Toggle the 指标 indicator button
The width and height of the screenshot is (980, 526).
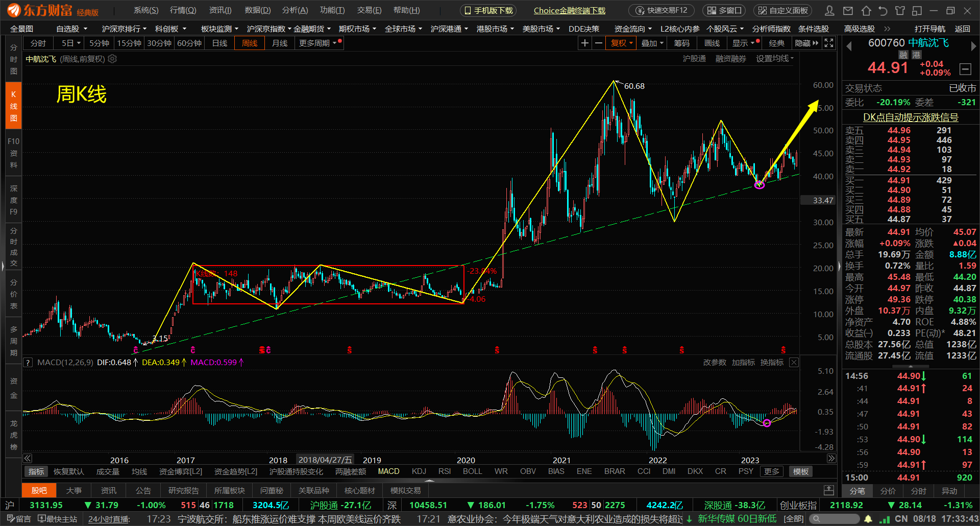[36, 471]
